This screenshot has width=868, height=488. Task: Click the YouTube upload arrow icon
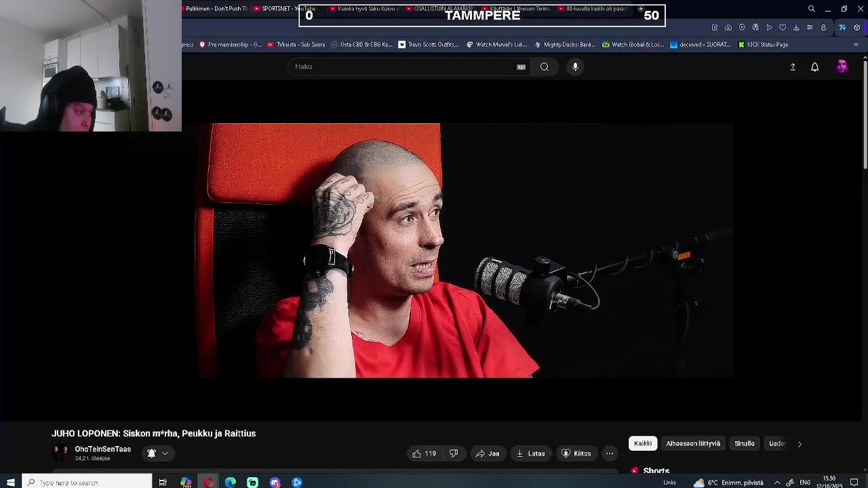[x=793, y=66]
